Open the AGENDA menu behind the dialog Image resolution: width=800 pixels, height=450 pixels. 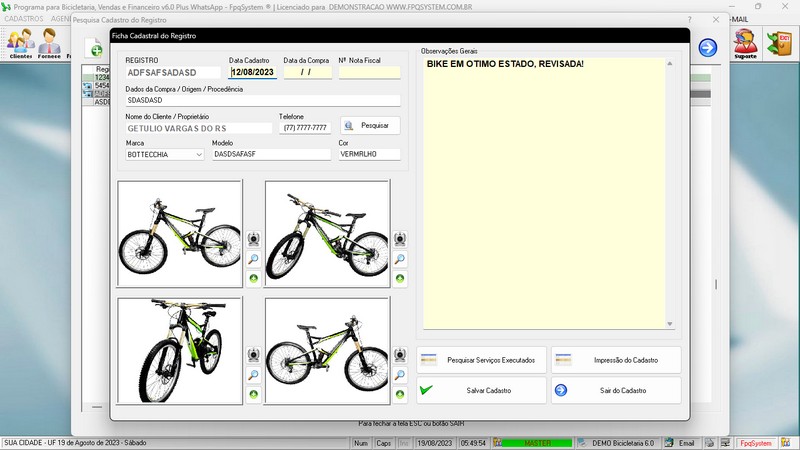[61, 19]
